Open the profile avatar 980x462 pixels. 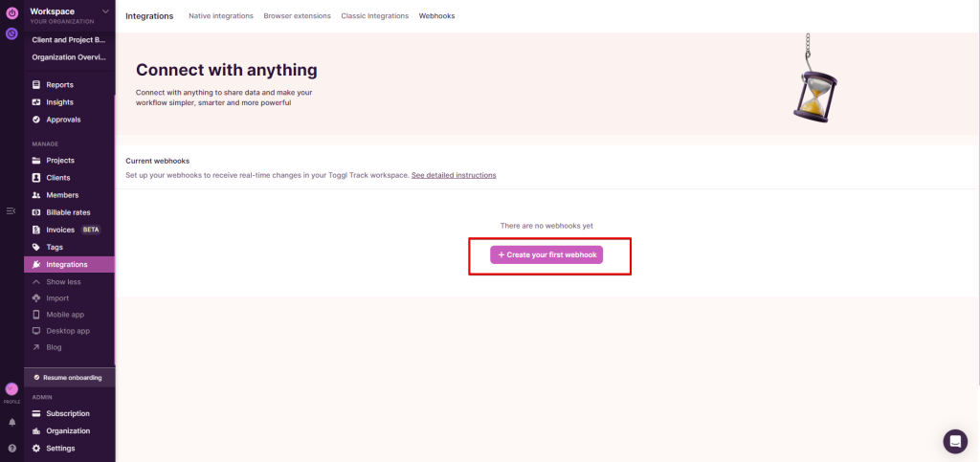point(11,389)
